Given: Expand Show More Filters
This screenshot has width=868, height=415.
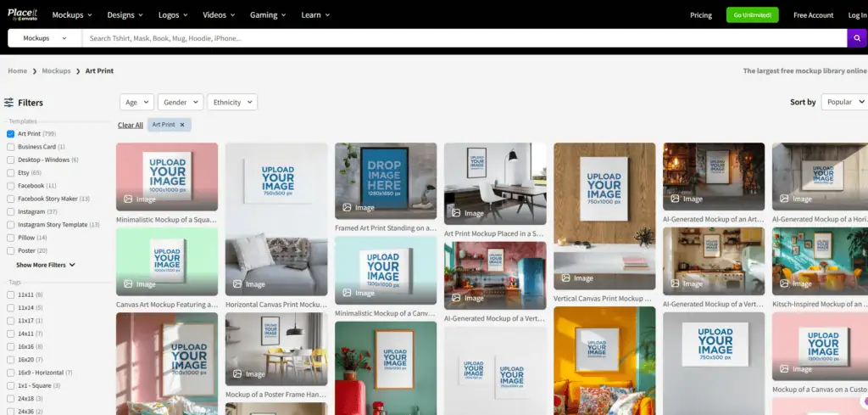Looking at the screenshot, I should pos(46,265).
